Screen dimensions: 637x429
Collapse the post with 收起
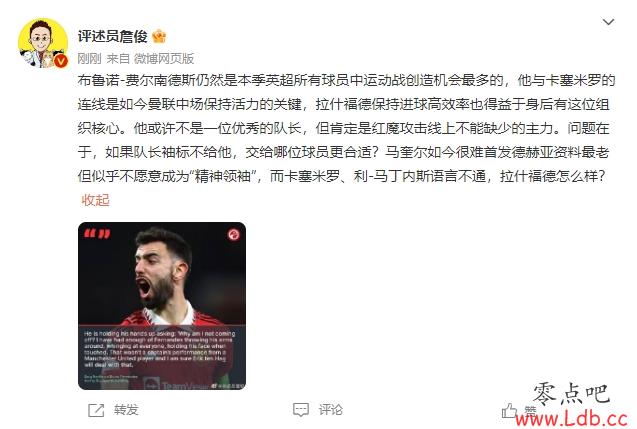[x=95, y=200]
